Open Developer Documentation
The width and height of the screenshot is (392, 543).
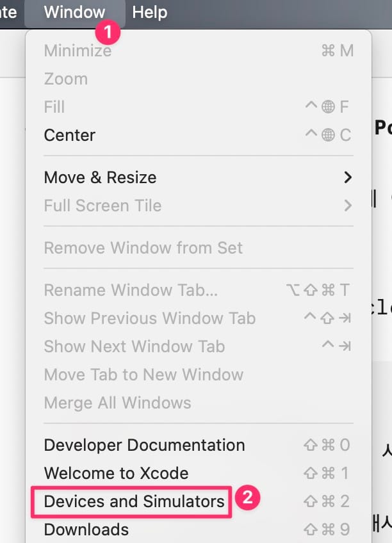[x=198, y=445]
